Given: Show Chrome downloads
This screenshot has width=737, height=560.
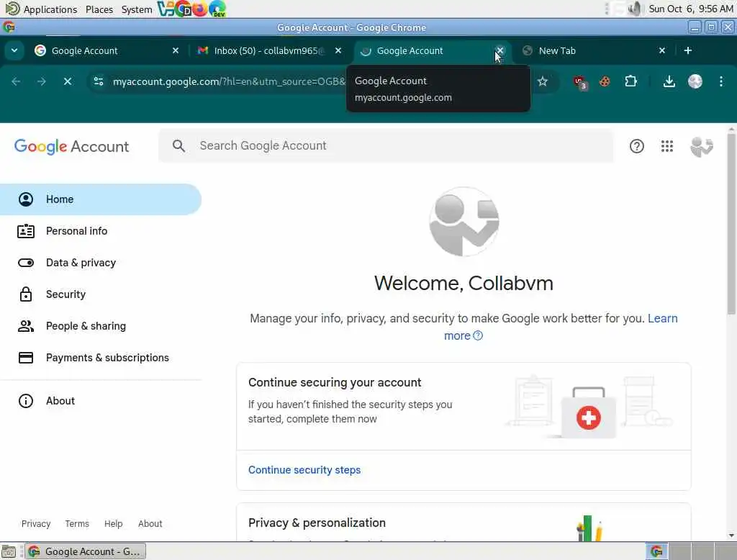Looking at the screenshot, I should tap(669, 81).
